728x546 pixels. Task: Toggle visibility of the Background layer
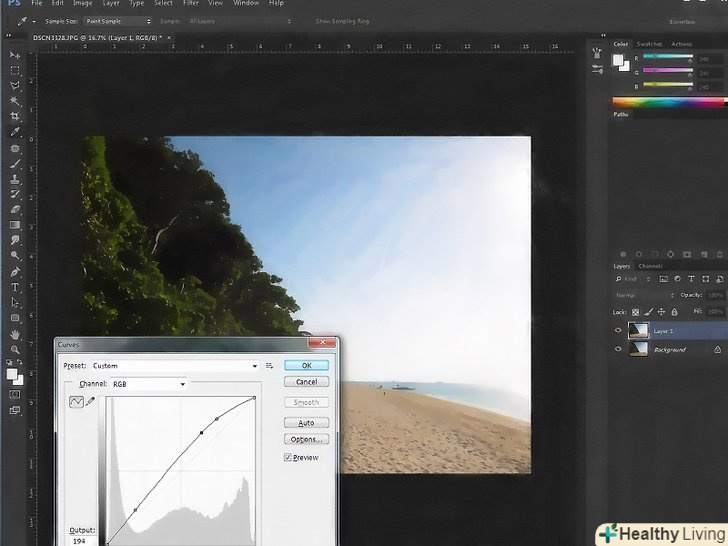618,350
